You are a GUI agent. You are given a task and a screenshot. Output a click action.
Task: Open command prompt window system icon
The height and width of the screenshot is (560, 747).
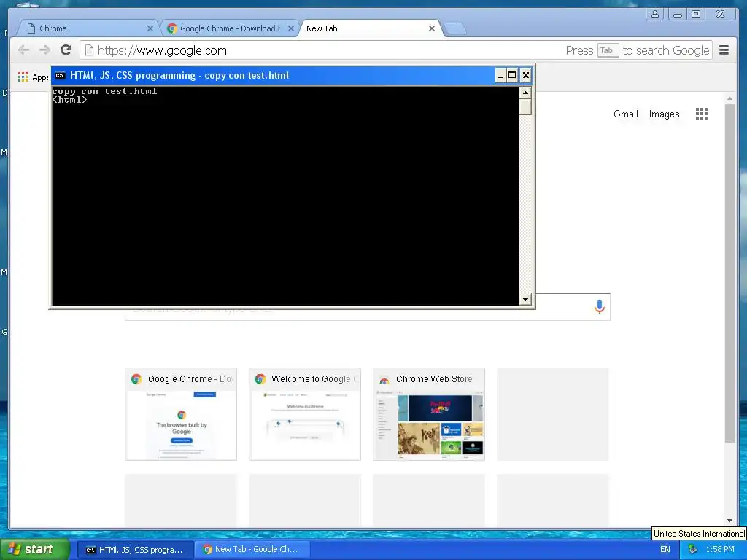tap(60, 75)
